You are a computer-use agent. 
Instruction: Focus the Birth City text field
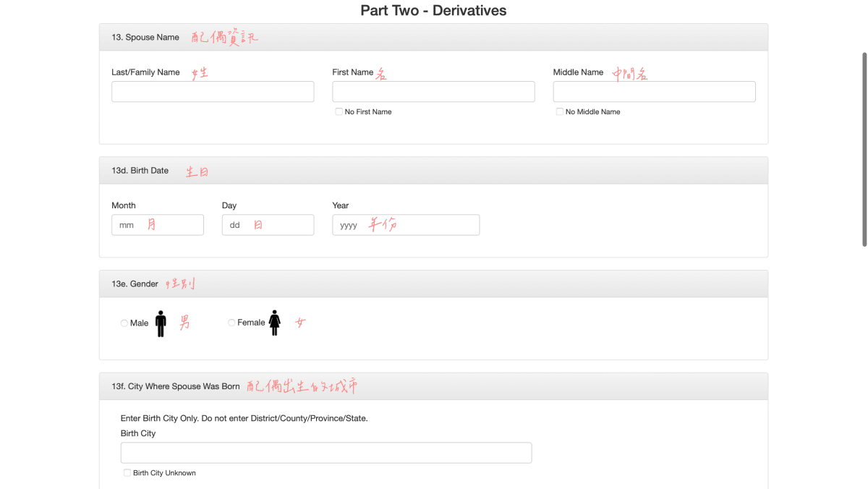(326, 453)
